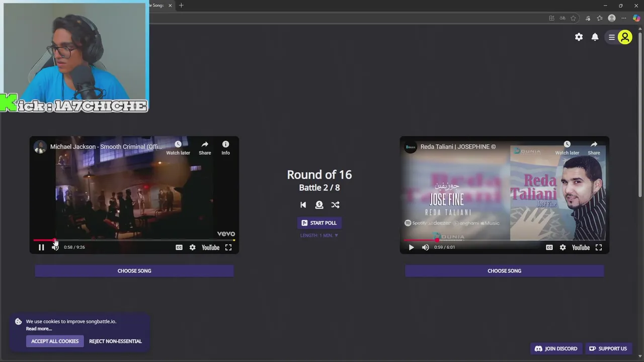Screen dimensions: 644x362
Task: Click Watch later on Smooth Criminal video
Action: [178, 148]
